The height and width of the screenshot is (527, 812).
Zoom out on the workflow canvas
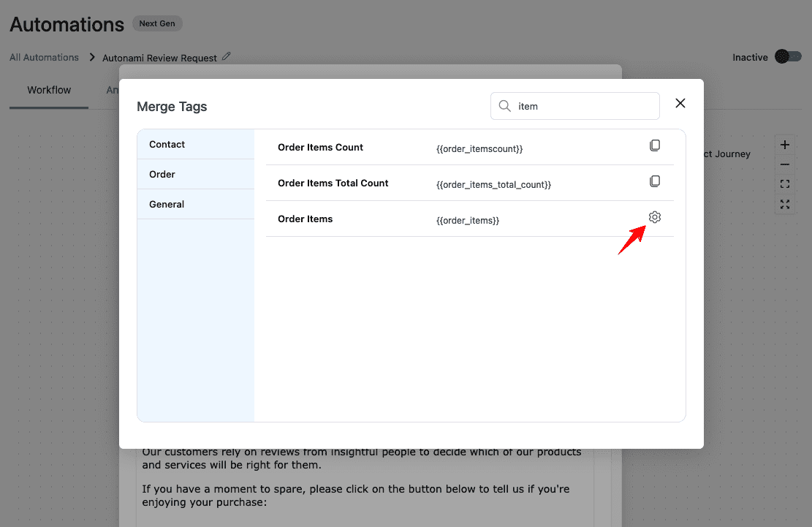click(x=785, y=164)
